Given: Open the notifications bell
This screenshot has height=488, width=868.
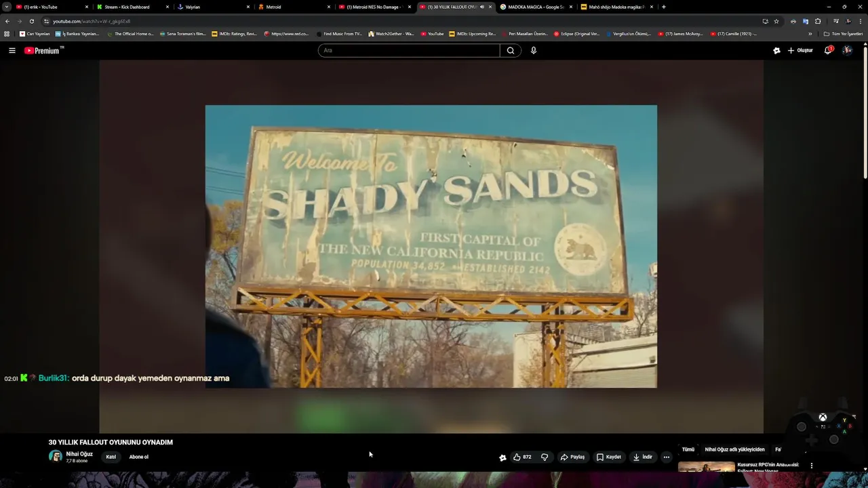Looking at the screenshot, I should point(828,50).
